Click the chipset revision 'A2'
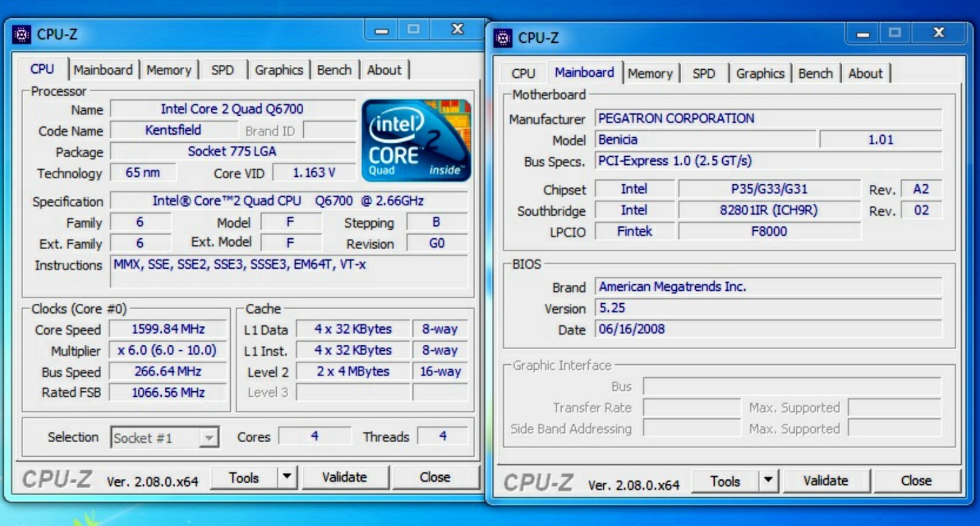This screenshot has height=526, width=980. tap(921, 189)
